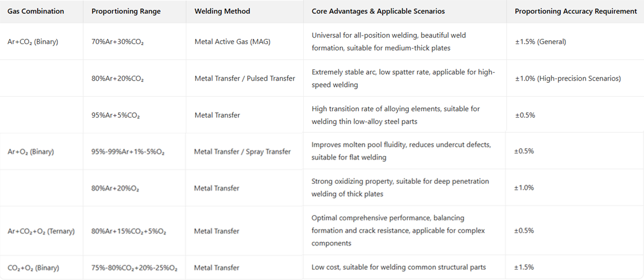Click the Metal Transfer / Spray Transfer cell
The width and height of the screenshot is (644, 280).
pyautogui.click(x=243, y=152)
